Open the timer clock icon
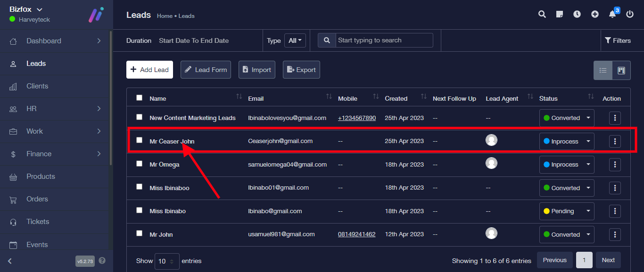The width and height of the screenshot is (644, 272). (x=577, y=15)
